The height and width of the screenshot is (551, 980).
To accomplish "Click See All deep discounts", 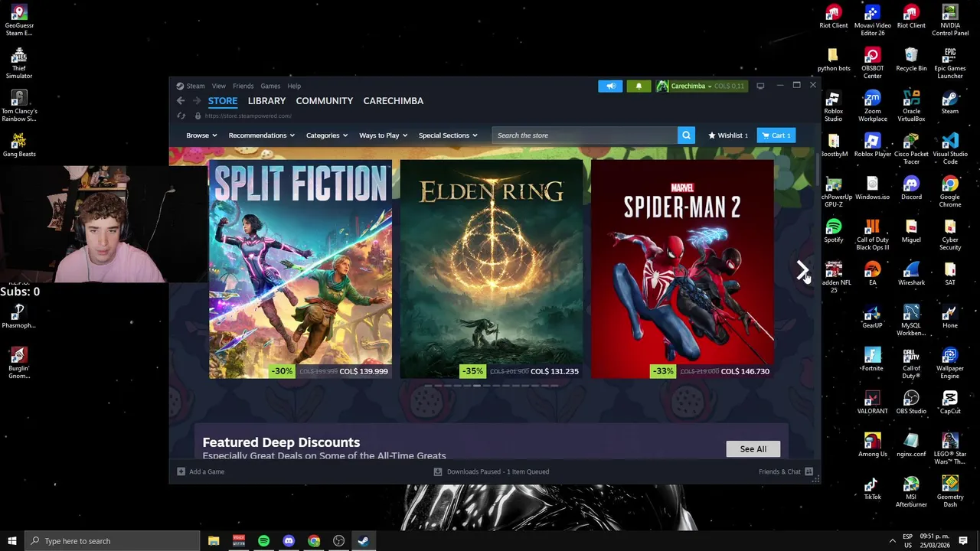I will coord(753,449).
